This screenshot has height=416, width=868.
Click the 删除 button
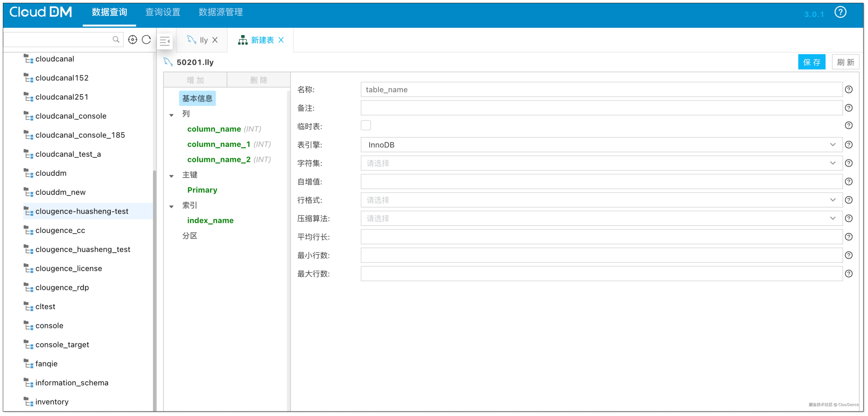click(x=259, y=80)
